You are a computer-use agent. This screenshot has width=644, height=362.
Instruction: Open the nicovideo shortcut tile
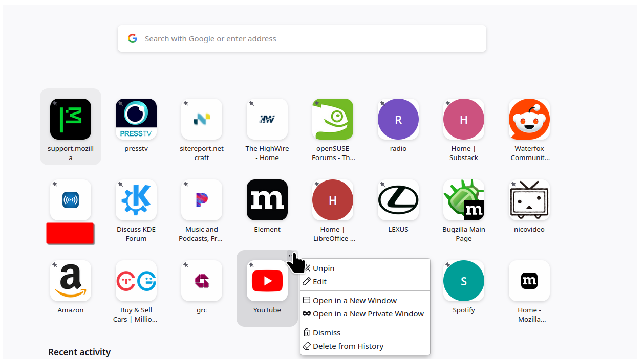529,200
